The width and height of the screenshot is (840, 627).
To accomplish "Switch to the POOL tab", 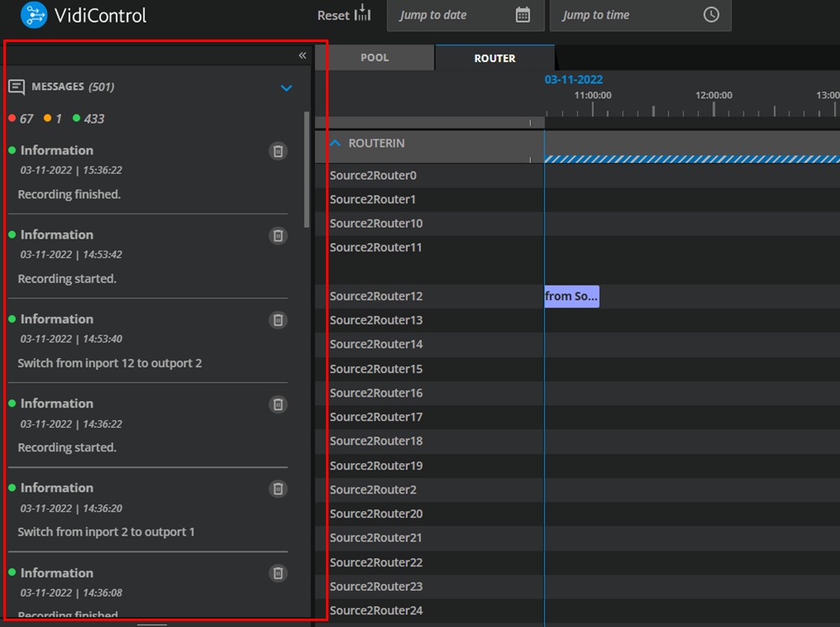I will pos(375,58).
